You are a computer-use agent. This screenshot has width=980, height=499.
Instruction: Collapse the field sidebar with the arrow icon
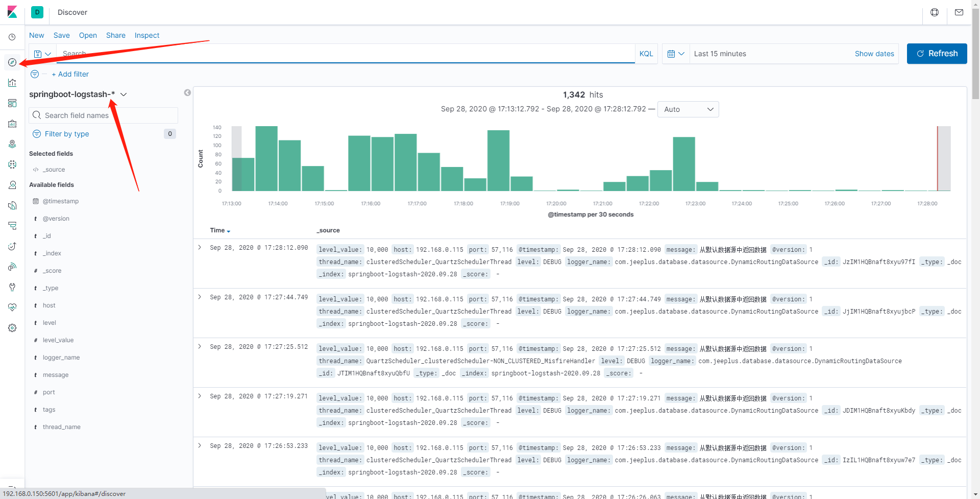187,92
